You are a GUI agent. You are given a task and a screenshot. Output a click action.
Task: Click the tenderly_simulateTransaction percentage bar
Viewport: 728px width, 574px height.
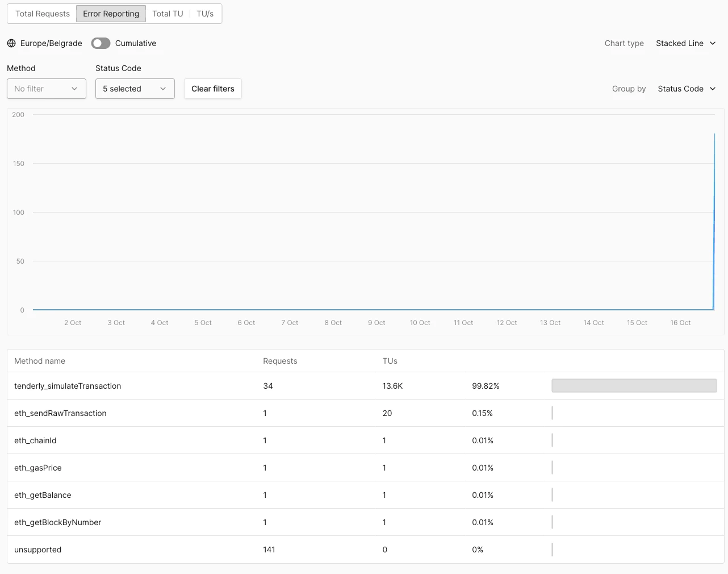[634, 386]
